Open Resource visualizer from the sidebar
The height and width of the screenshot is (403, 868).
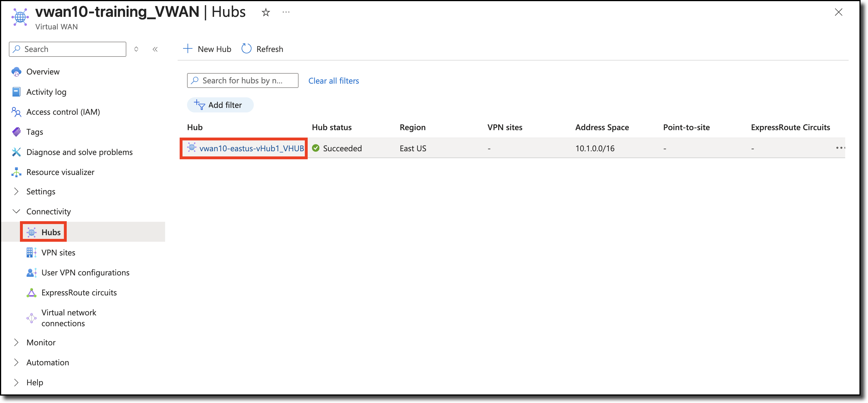click(60, 172)
